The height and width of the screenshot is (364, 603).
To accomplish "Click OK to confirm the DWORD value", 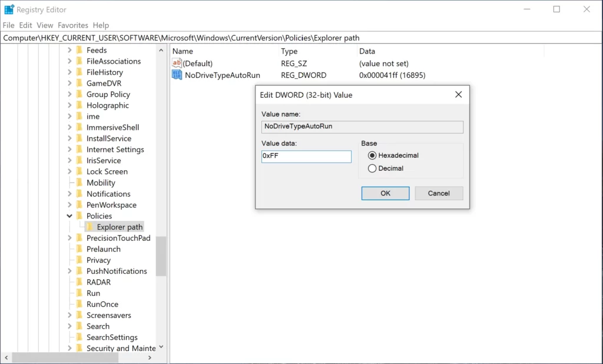I will click(x=385, y=193).
